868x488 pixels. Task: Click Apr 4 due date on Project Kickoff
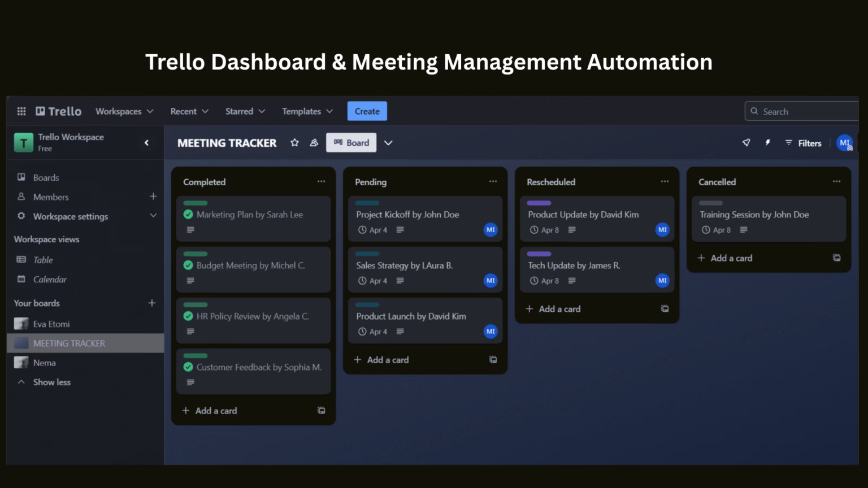[373, 230]
